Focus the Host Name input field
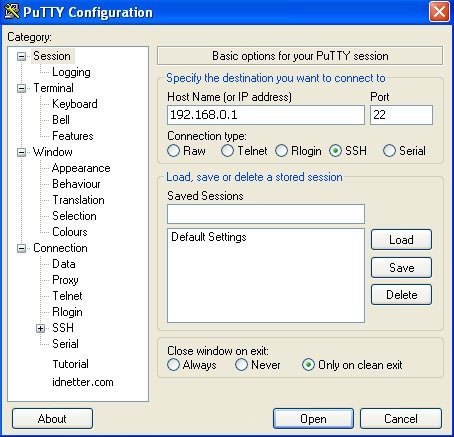This screenshot has width=454, height=437. (266, 115)
